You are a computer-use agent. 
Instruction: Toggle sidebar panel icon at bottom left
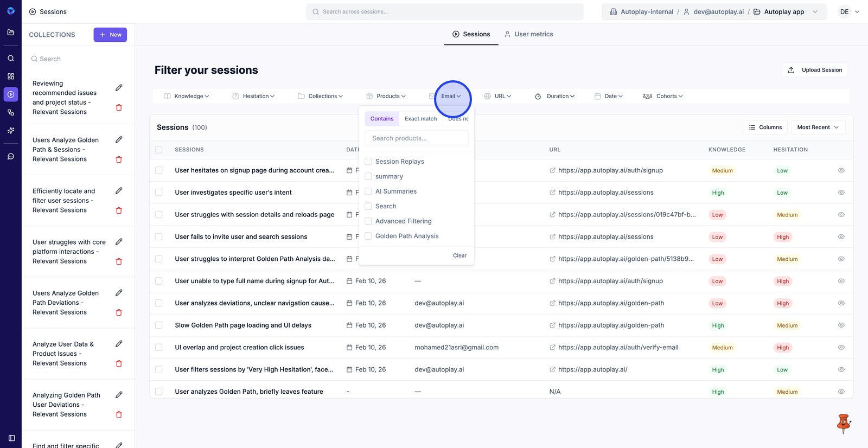coord(11,438)
